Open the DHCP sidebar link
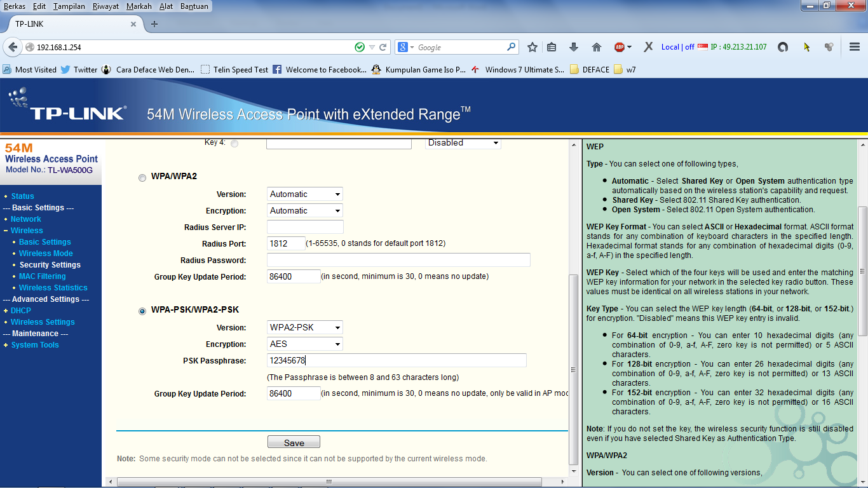This screenshot has width=868, height=488. [x=21, y=311]
